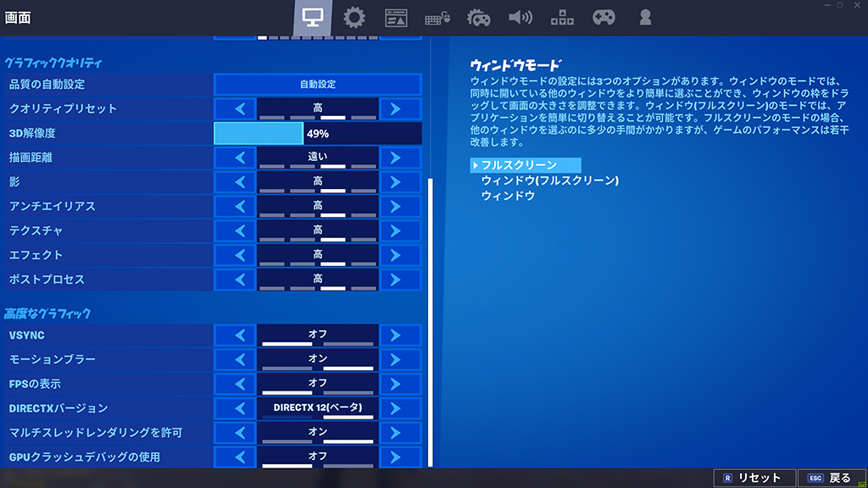Viewport: 868px width, 488px height.
Task: Toggle VSYNC with its left arrow
Action: click(x=235, y=335)
